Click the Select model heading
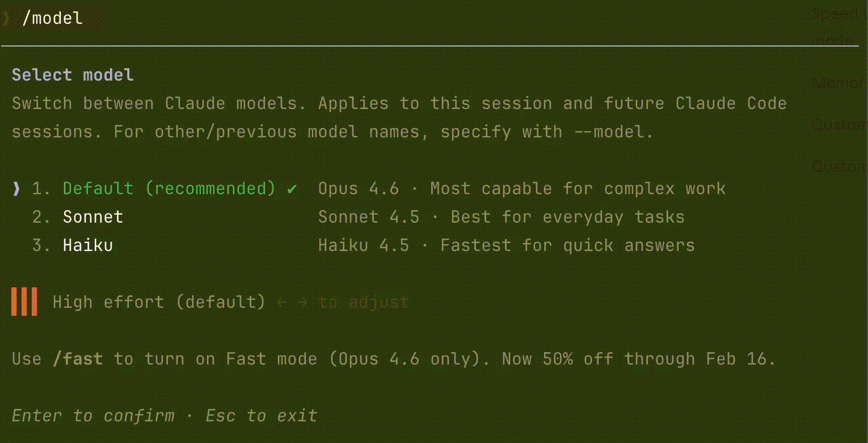This screenshot has height=443, width=868. [73, 75]
